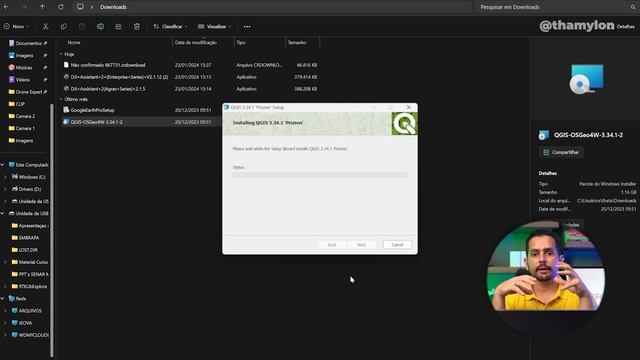Toggle the Detalhes pane button
The height and width of the screenshot is (360, 640).
625,27
